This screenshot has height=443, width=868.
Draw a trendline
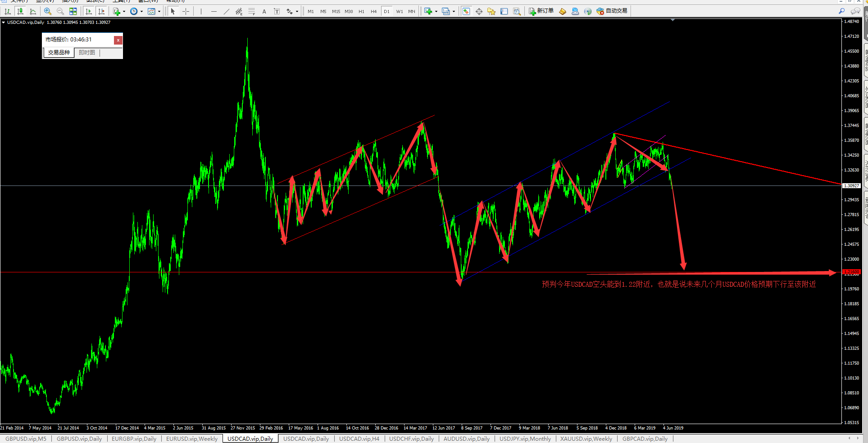[226, 11]
